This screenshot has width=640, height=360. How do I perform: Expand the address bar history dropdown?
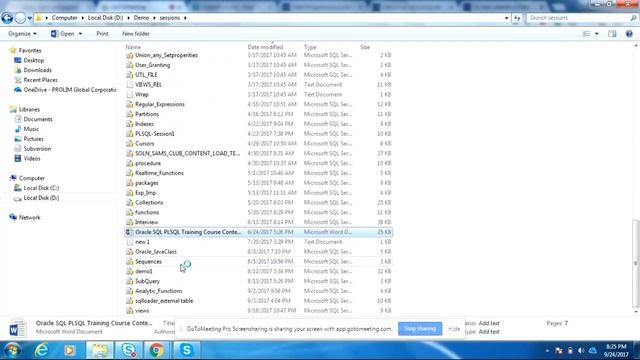507,18
